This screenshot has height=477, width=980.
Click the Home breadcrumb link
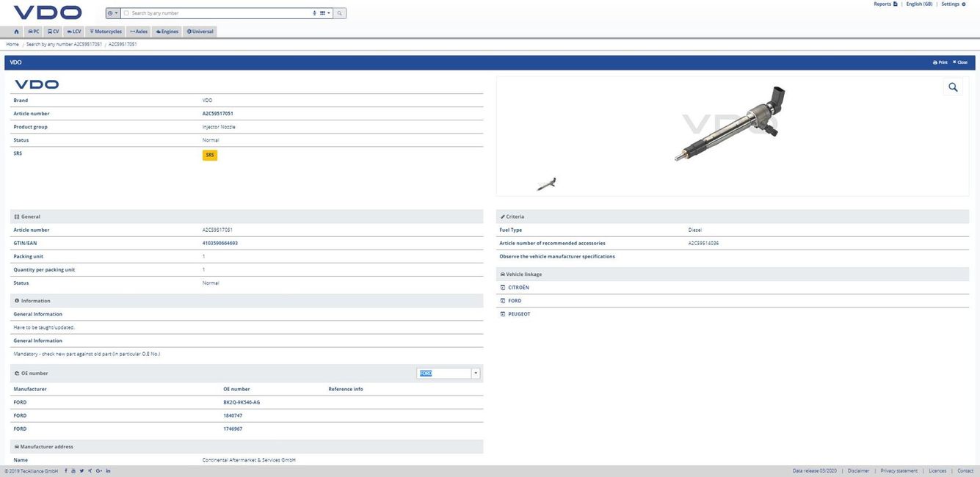(12, 44)
